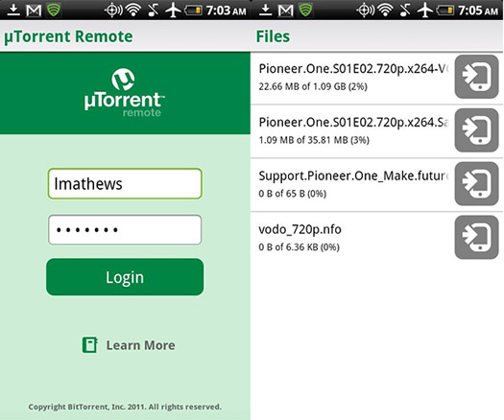
Task: Tap the µTorrent remote logo
Action: click(x=124, y=92)
